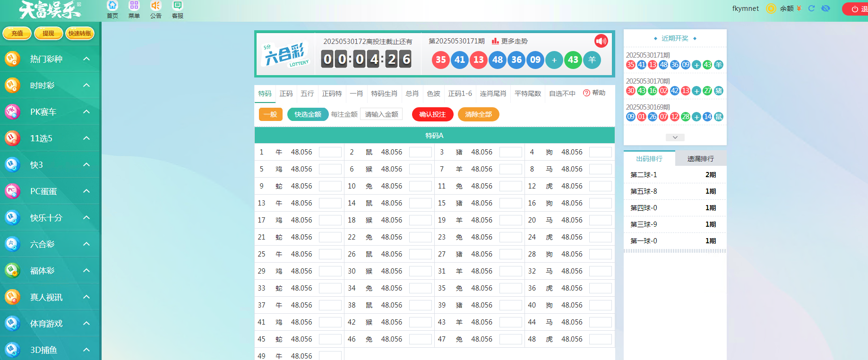The image size is (868, 360).
Task: Toggle 快选金额 quick amount option
Action: (308, 114)
